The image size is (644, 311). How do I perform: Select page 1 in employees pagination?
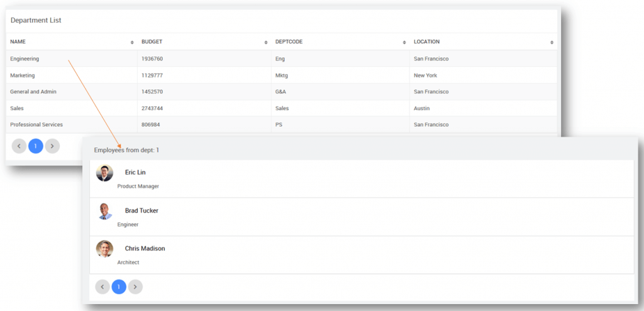coord(119,287)
